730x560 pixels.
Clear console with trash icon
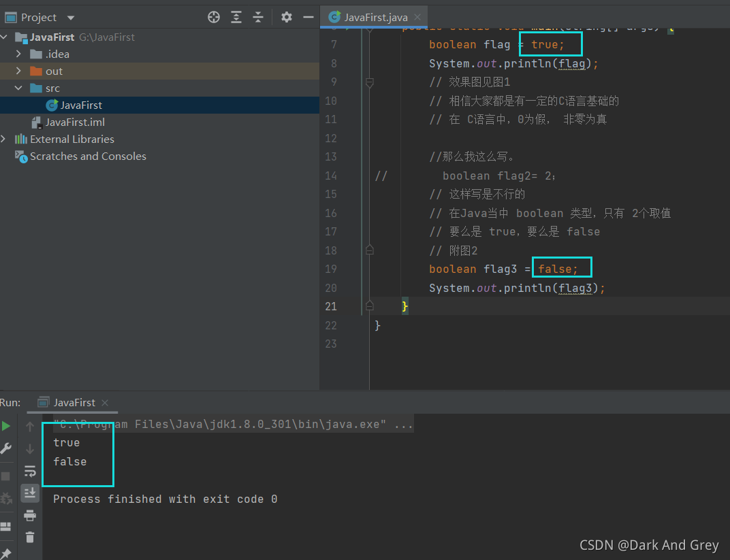[x=30, y=538]
